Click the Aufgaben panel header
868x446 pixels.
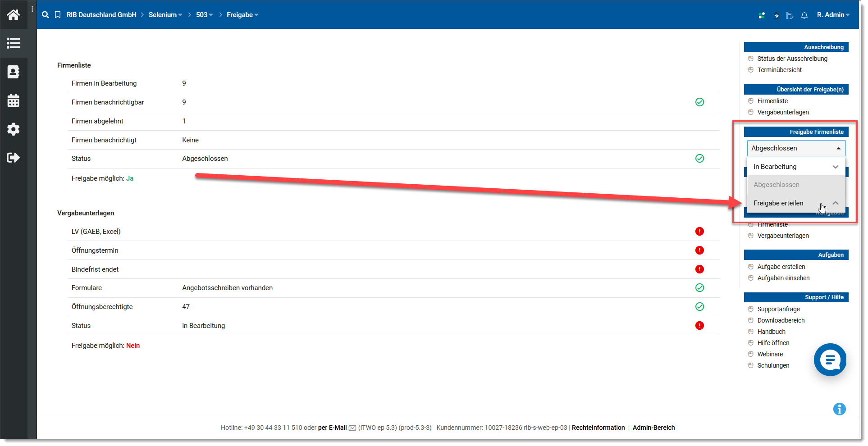(x=796, y=255)
